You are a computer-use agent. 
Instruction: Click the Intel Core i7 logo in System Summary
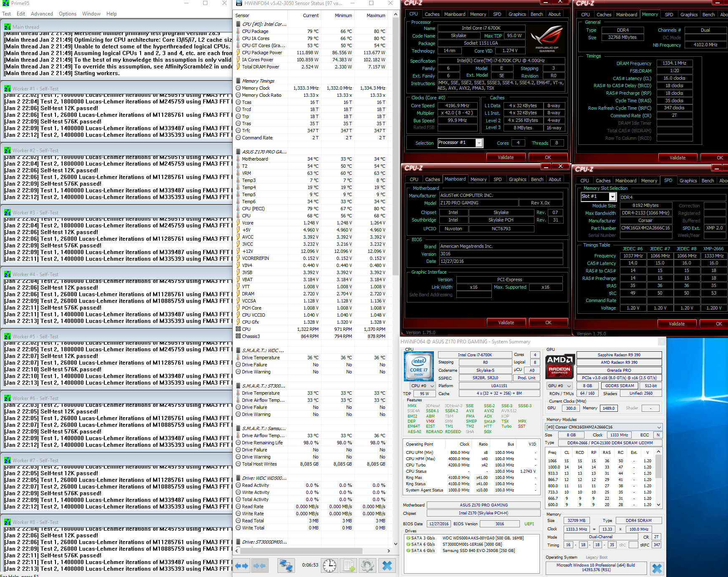point(419,366)
